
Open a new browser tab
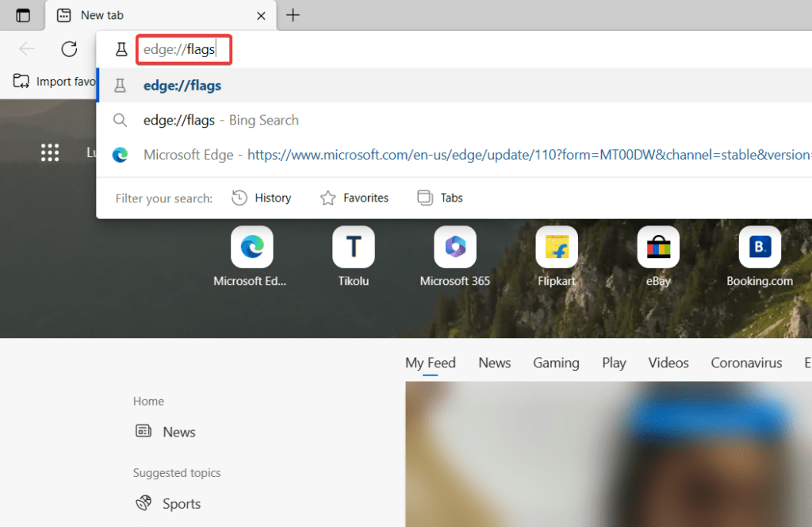(x=293, y=15)
